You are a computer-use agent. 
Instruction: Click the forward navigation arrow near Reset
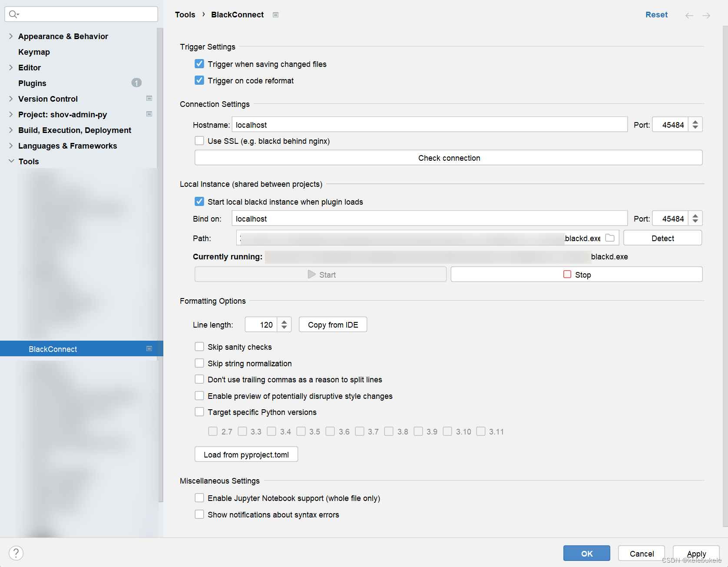(706, 15)
